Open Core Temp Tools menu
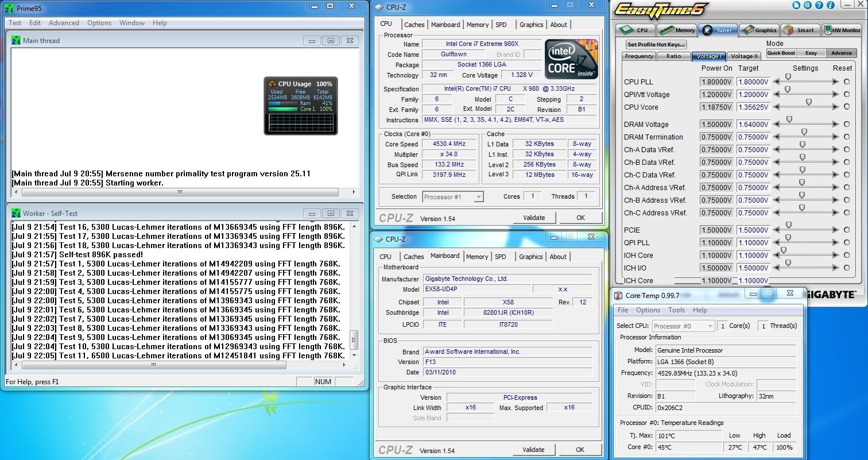The width and height of the screenshot is (868, 460). point(676,310)
